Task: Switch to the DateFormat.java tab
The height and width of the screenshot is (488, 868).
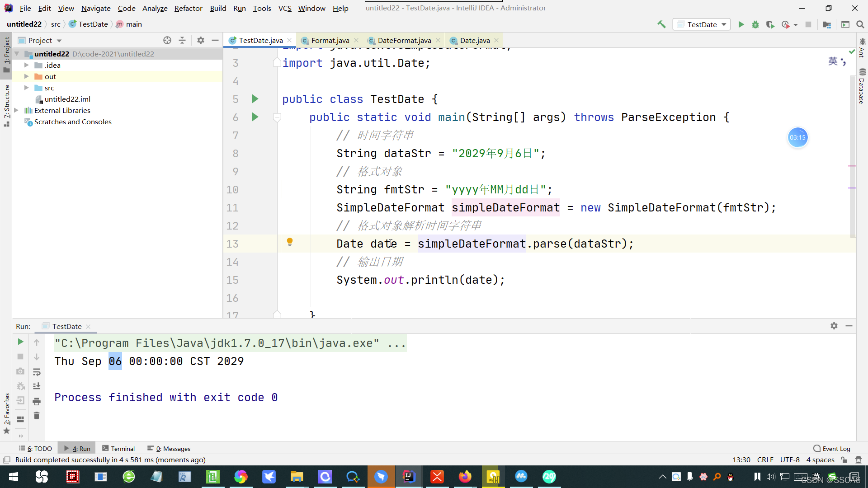Action: pyautogui.click(x=404, y=40)
